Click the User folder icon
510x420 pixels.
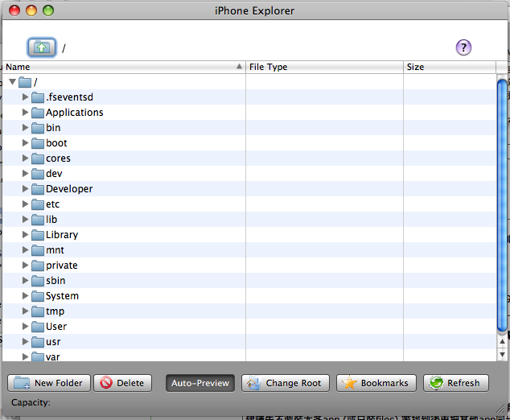click(38, 327)
